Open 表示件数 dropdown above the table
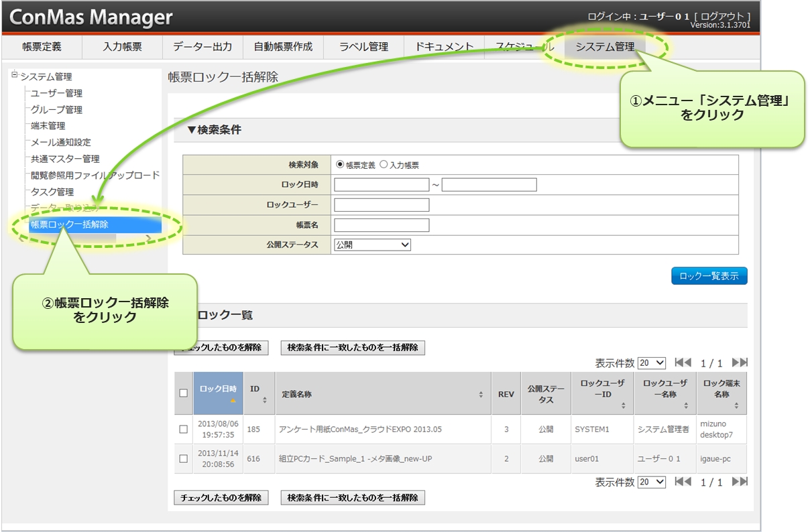The image size is (810, 532). [651, 363]
